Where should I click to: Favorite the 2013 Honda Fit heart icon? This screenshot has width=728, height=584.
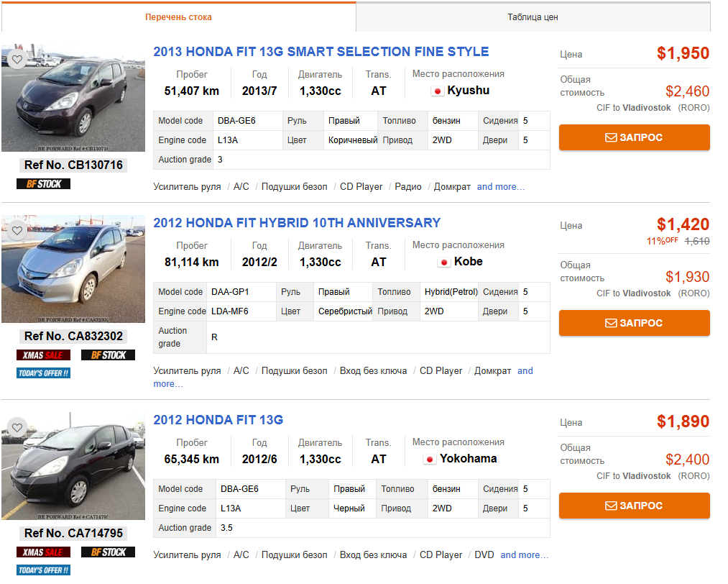[17, 60]
